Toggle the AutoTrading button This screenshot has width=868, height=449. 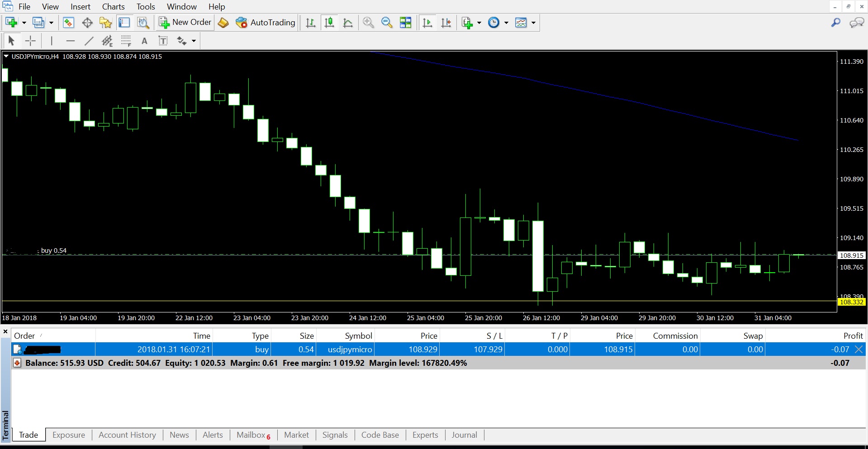click(x=266, y=23)
